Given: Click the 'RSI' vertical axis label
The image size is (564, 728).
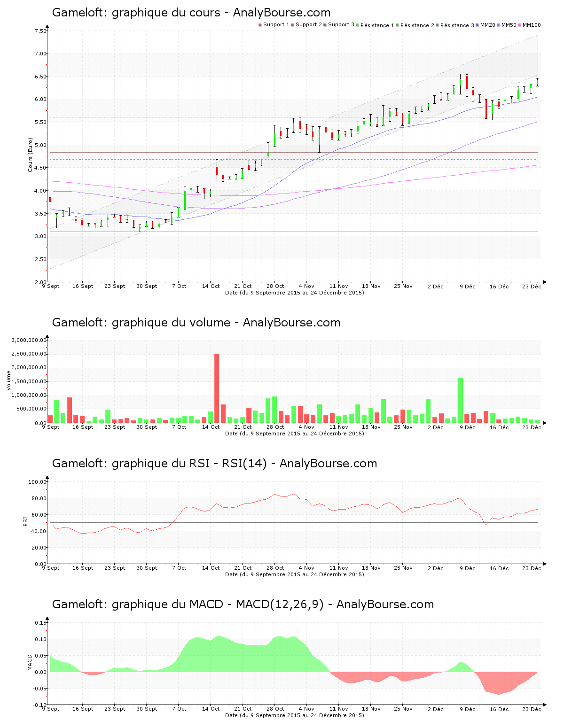Looking at the screenshot, I should tap(25, 521).
